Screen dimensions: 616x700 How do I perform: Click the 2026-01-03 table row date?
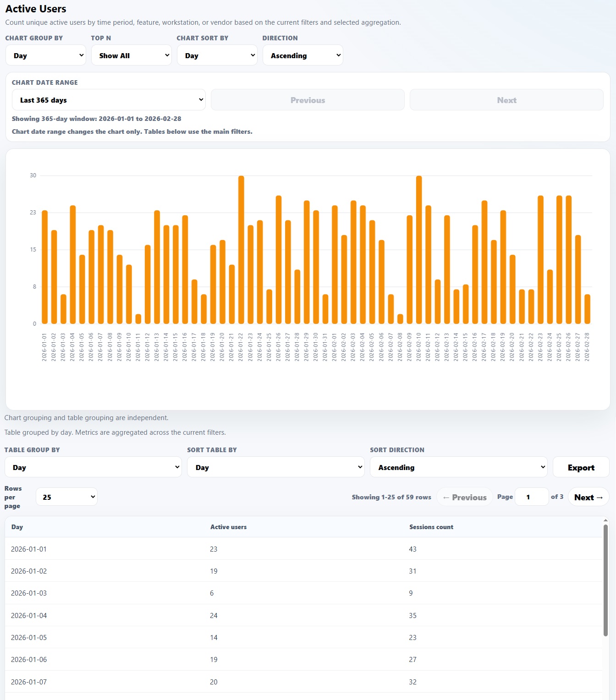coord(29,593)
